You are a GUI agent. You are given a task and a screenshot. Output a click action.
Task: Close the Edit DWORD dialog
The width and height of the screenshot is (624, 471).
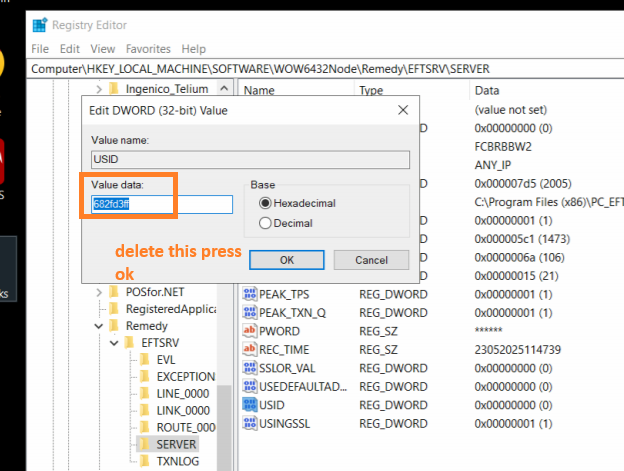pos(403,110)
